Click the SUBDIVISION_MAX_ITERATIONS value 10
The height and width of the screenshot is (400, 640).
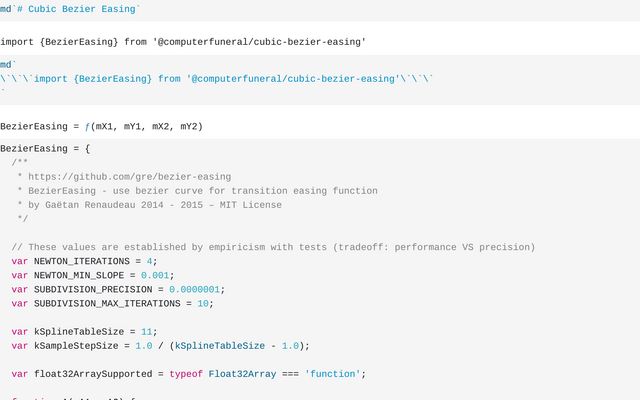point(203,303)
